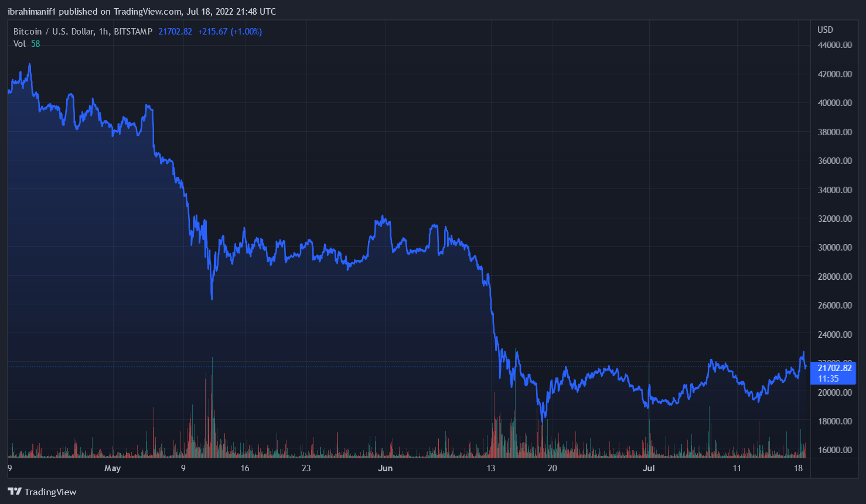
Task: Click the Vol indicator label
Action: click(x=19, y=44)
